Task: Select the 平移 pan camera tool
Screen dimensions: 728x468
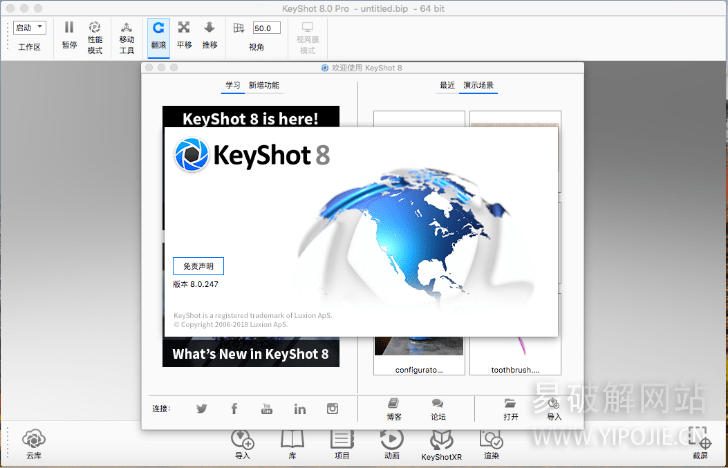Action: click(184, 35)
